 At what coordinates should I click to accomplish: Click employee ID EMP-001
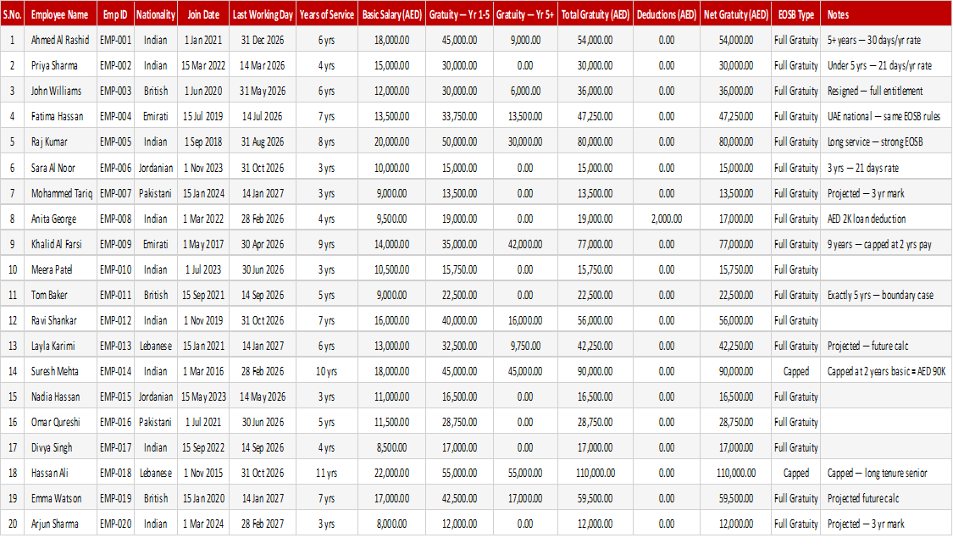click(x=115, y=40)
